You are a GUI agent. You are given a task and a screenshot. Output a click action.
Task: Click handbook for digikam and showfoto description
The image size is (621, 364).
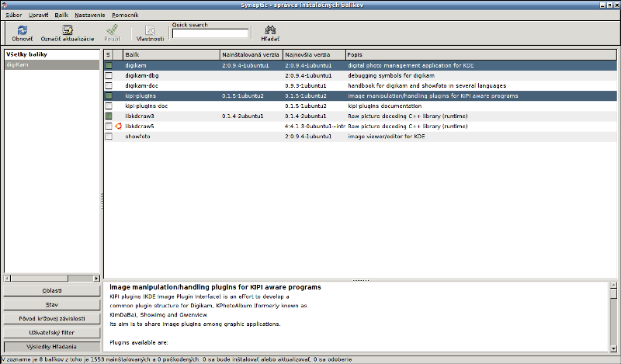click(427, 86)
